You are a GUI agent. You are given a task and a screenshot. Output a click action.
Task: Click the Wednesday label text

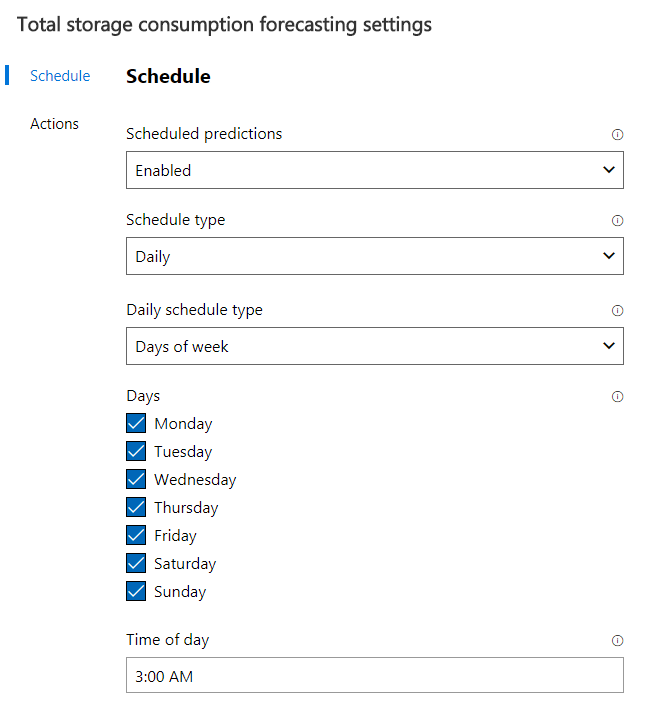coord(195,480)
